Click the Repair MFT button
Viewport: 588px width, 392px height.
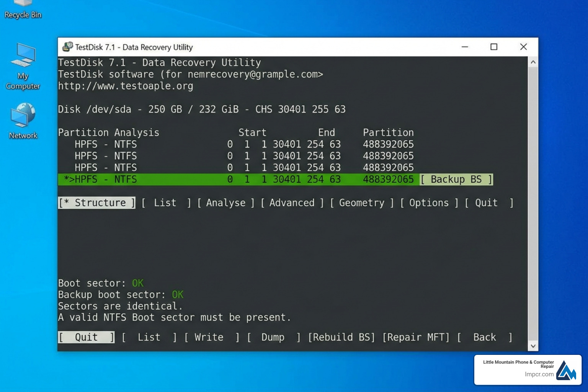click(x=415, y=337)
